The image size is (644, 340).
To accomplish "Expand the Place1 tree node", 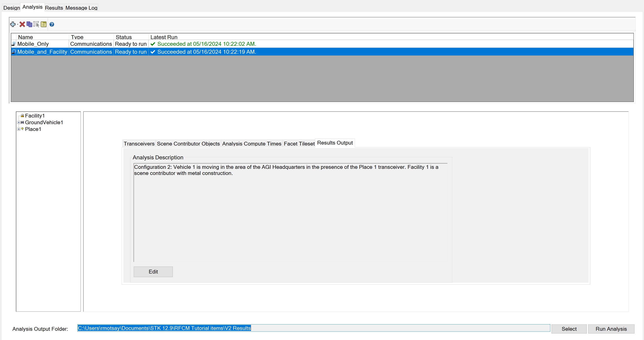I will click(x=19, y=129).
